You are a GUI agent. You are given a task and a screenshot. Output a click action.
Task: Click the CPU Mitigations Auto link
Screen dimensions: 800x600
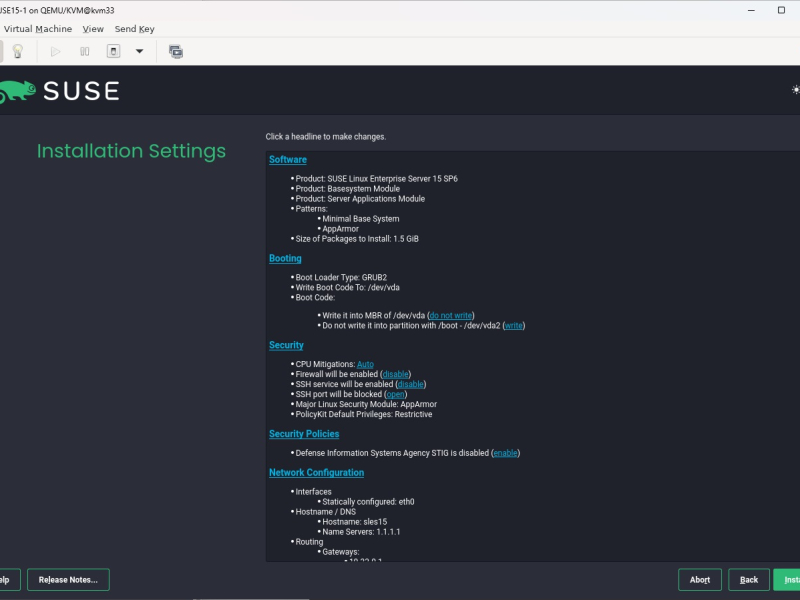pyautogui.click(x=365, y=364)
